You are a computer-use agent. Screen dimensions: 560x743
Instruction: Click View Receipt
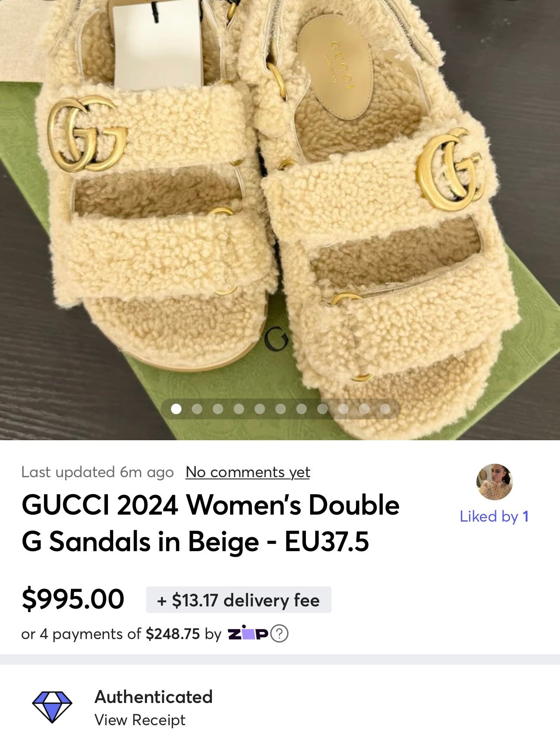pyautogui.click(x=140, y=720)
